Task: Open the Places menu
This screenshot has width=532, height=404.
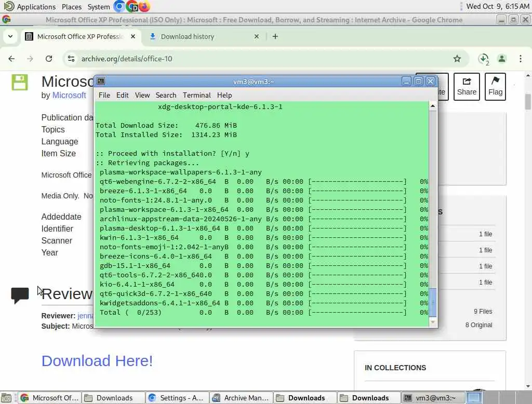Action: tap(72, 6)
